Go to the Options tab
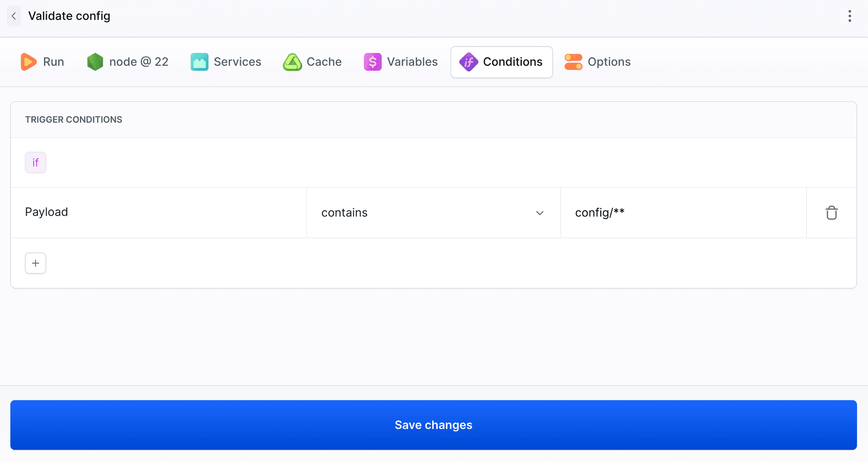This screenshot has width=868, height=462. (597, 62)
